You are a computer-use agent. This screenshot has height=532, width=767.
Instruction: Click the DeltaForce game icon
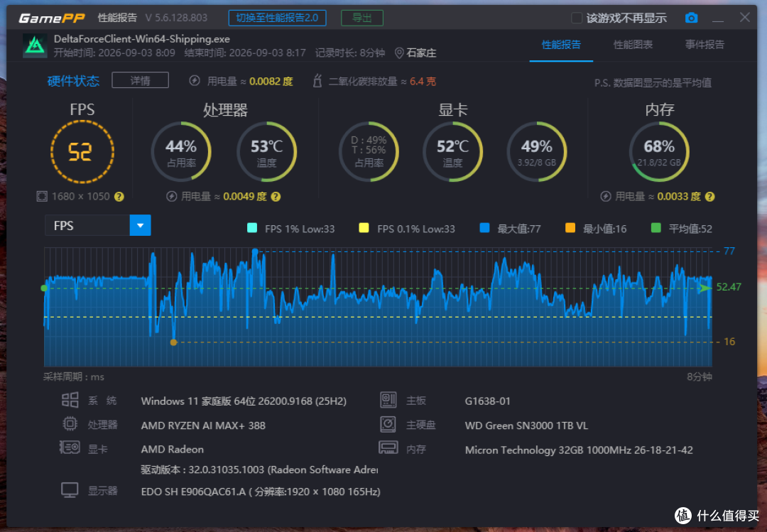pyautogui.click(x=36, y=45)
